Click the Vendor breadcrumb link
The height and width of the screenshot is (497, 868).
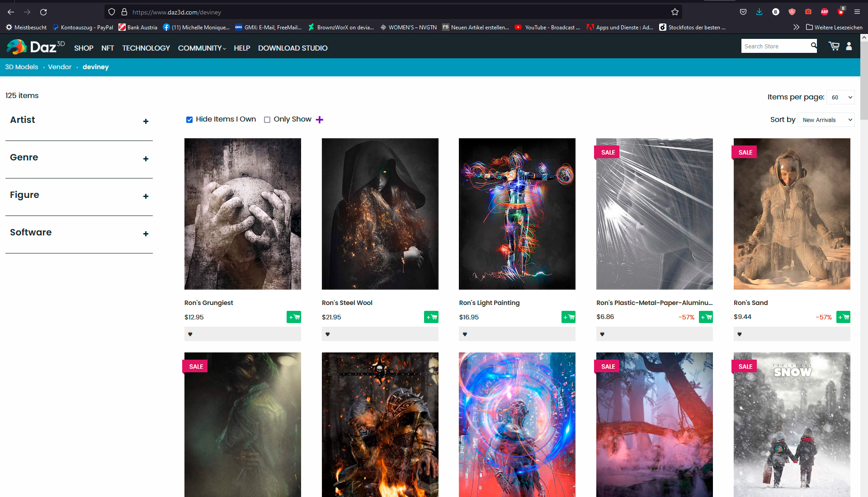(60, 67)
